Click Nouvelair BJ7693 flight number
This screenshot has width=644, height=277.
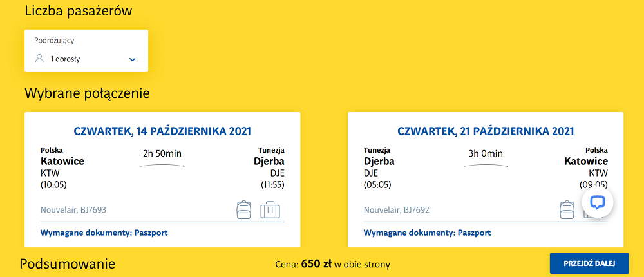[73, 210]
